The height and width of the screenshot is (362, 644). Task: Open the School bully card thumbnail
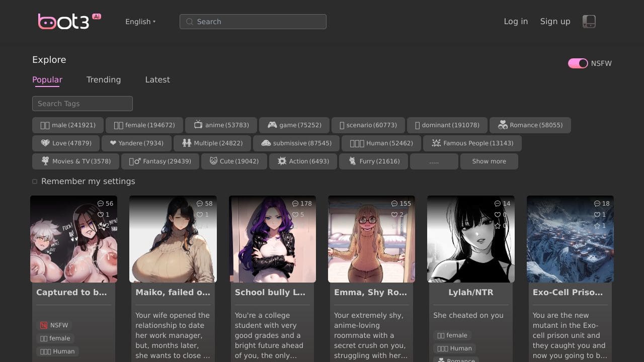272,239
